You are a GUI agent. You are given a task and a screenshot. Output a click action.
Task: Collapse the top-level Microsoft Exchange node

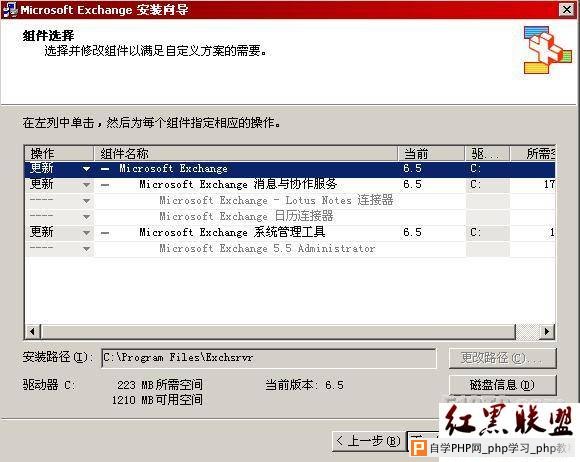105,169
